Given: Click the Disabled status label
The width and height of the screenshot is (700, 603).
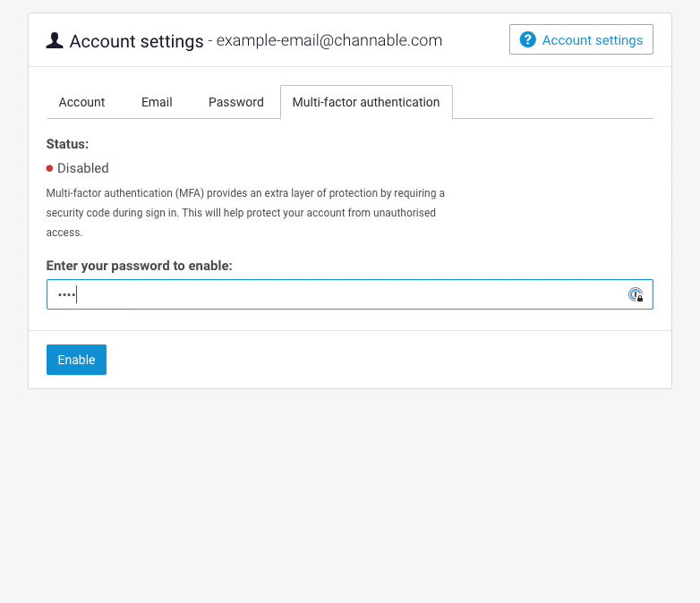Looking at the screenshot, I should [x=83, y=168].
